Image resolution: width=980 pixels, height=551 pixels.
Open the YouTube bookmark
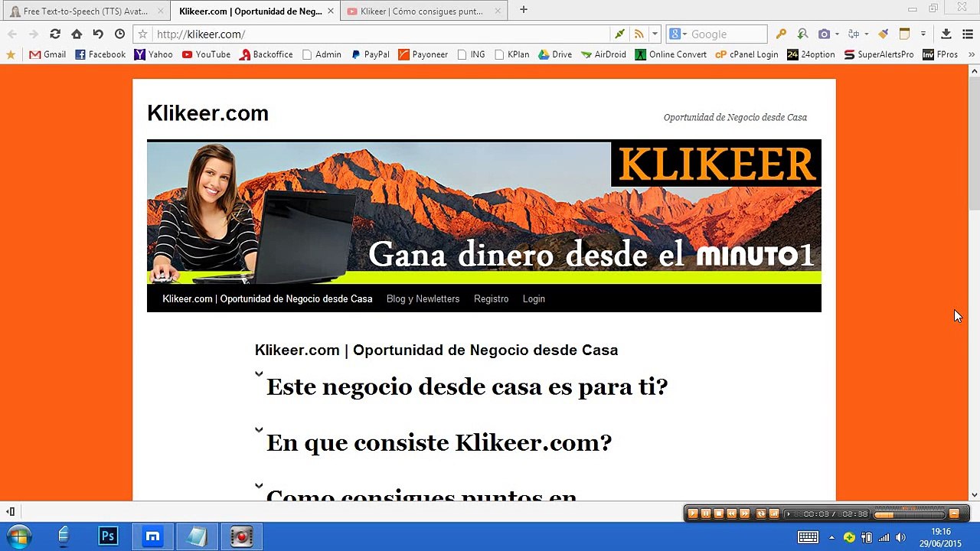click(x=206, y=54)
